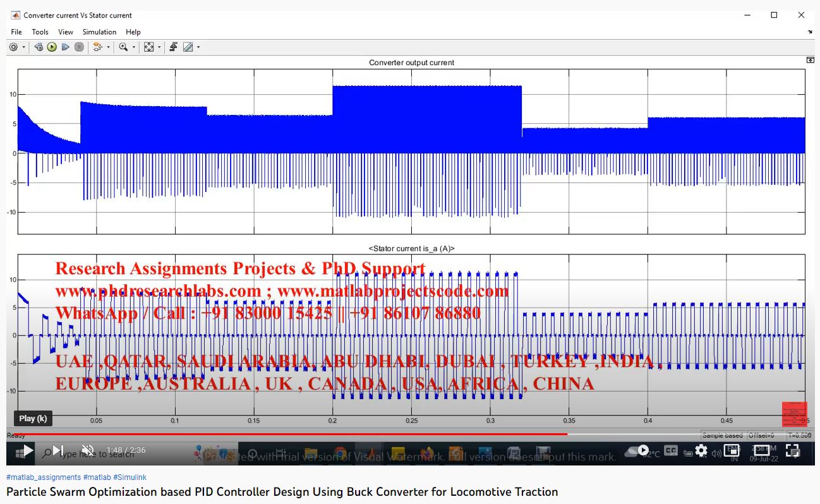Open the Tools menu
Screen dimensions: 820x504
(x=40, y=32)
